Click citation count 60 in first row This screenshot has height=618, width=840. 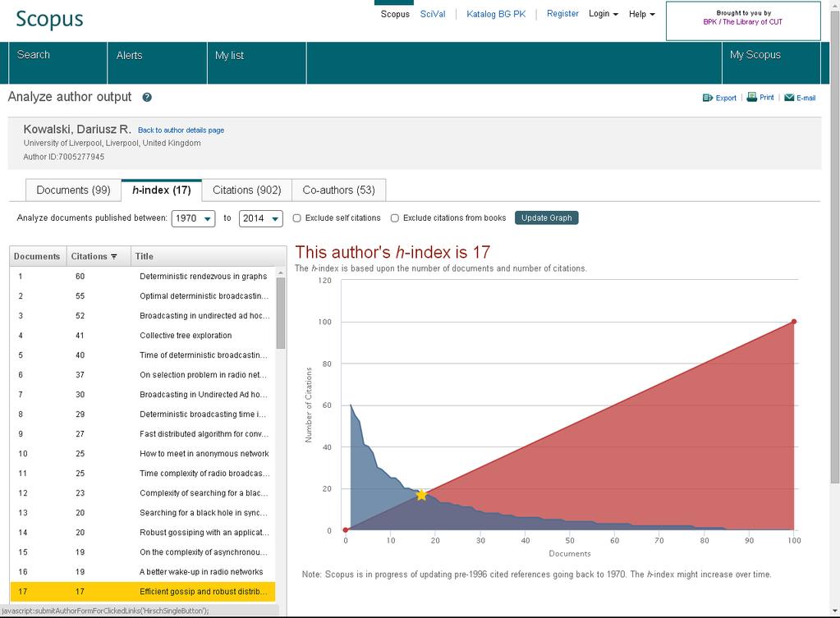[80, 277]
